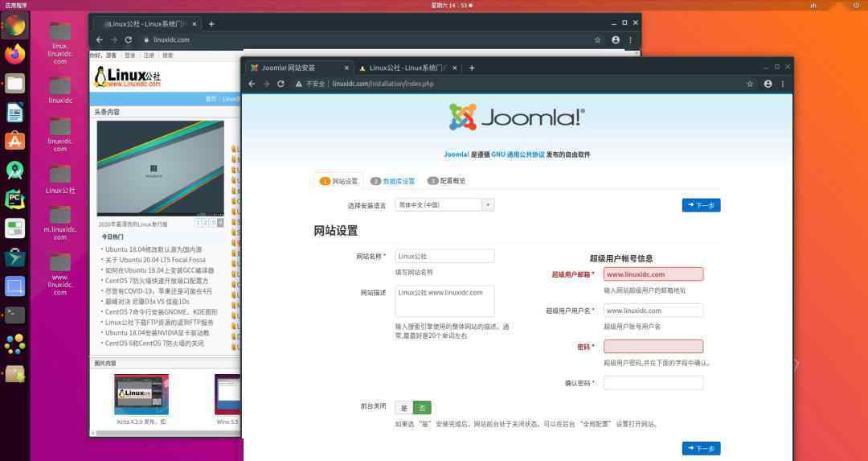Focus the 网站描述 text area
Screen dimensions: 868x461
pyautogui.click(x=444, y=301)
